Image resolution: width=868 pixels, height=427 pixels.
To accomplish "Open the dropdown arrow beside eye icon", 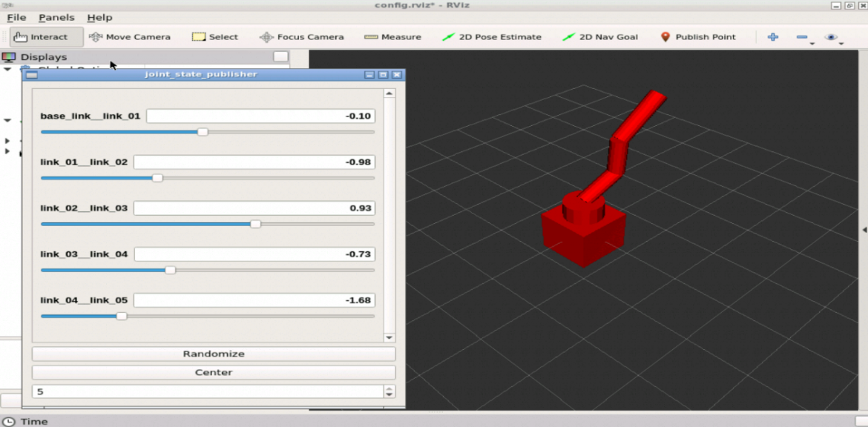I will point(841,43).
